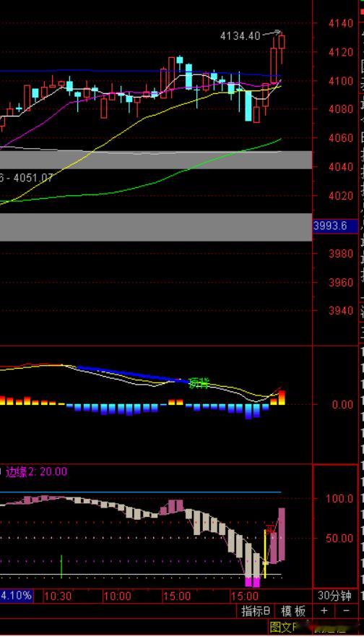Screen dimensions: 364x637
Task: Click the 4.10% percentage box
Action: 16,596
